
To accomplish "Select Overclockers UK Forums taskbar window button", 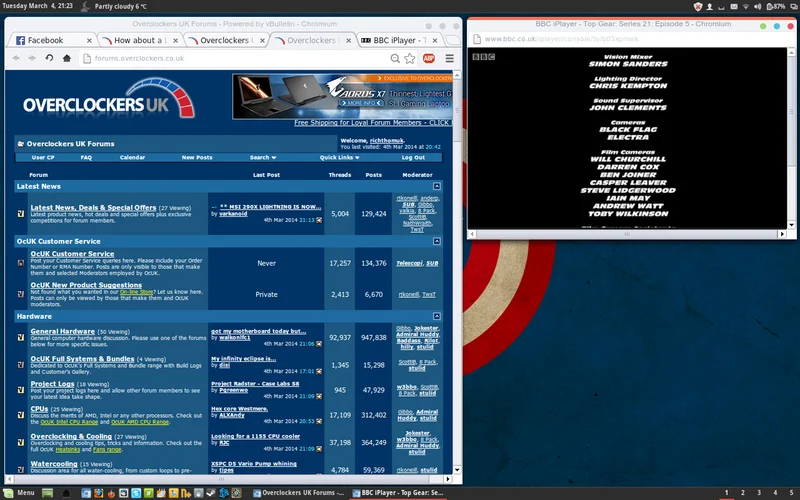I will pyautogui.click(x=299, y=493).
